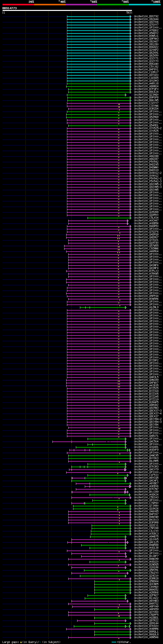Click the green ~80% identity legend bar
The width and height of the screenshot is (163, 644).
point(113,5)
